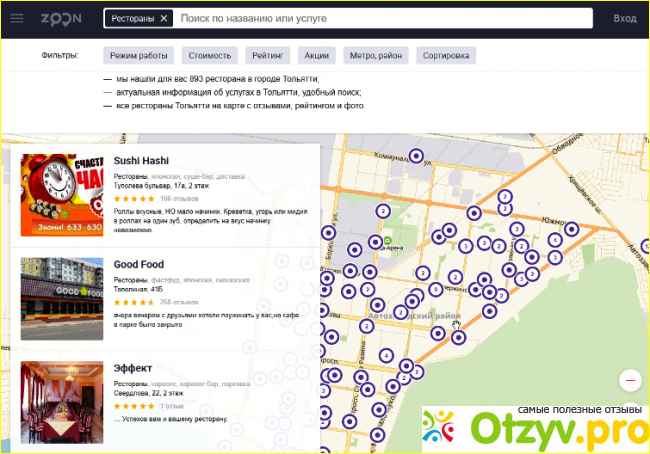
Task: Expand the Рейтинг filter
Action: [x=268, y=56]
